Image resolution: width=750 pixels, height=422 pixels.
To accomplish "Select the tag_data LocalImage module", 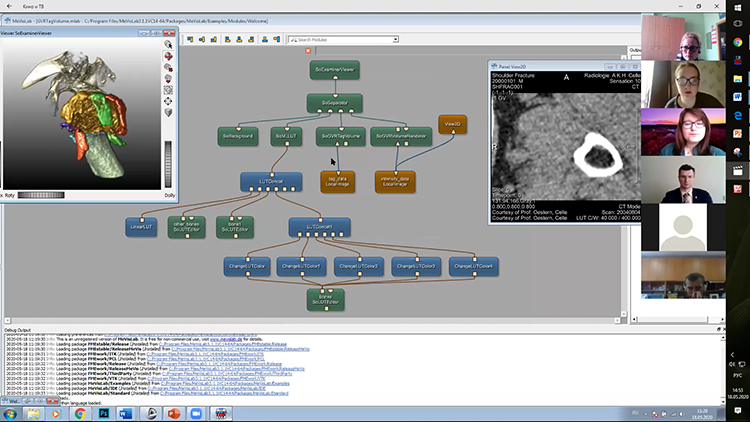I will (x=338, y=182).
